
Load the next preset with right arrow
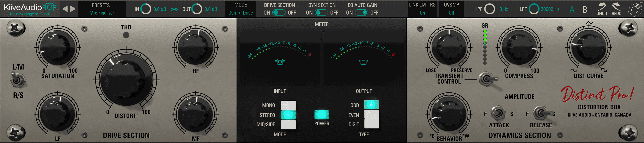point(73,9)
